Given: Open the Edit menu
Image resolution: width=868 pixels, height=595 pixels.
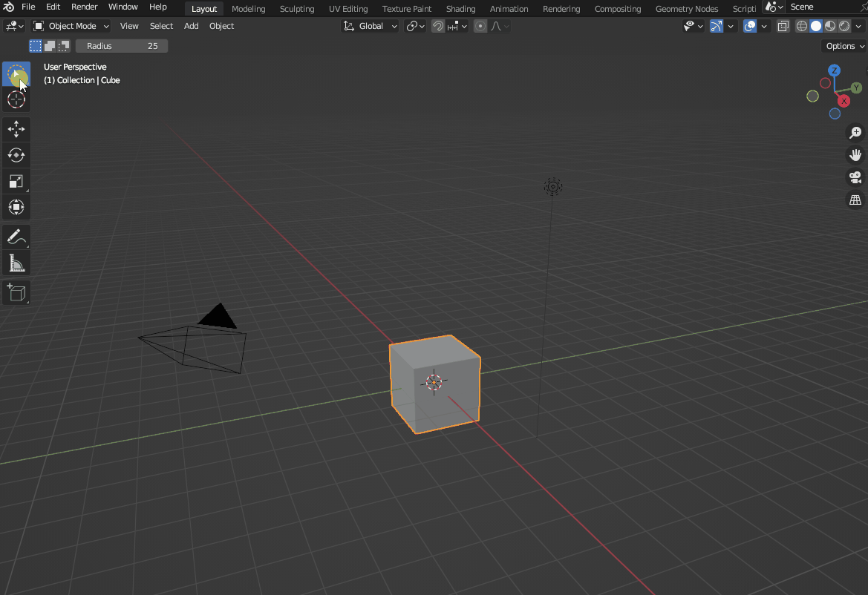Looking at the screenshot, I should point(53,7).
